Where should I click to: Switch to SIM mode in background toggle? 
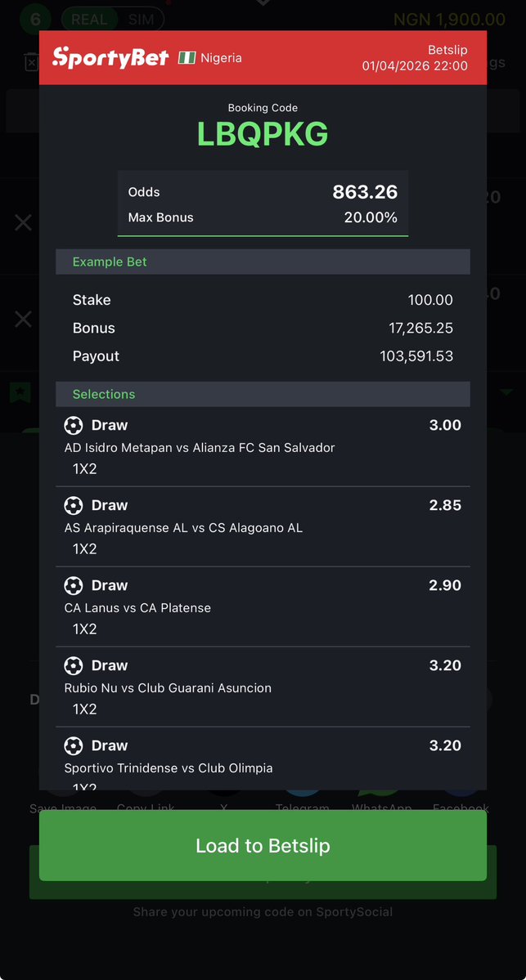pos(141,20)
